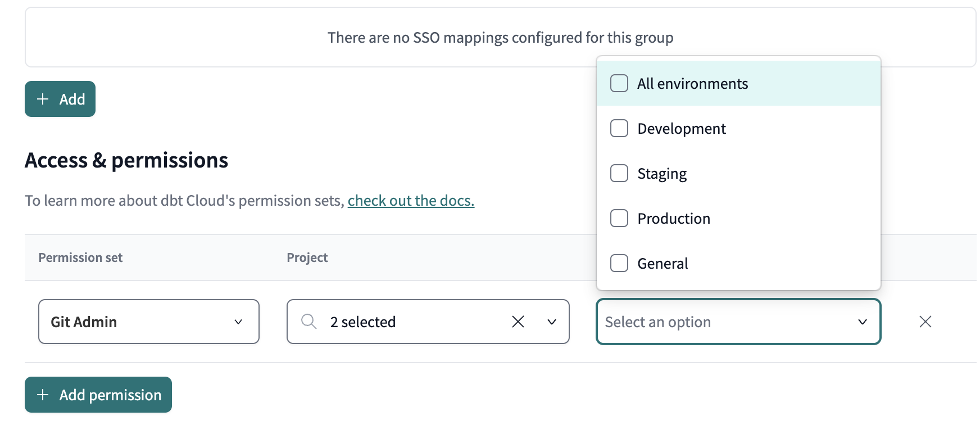
Task: Click the magnifier icon in Project field
Action: click(308, 322)
